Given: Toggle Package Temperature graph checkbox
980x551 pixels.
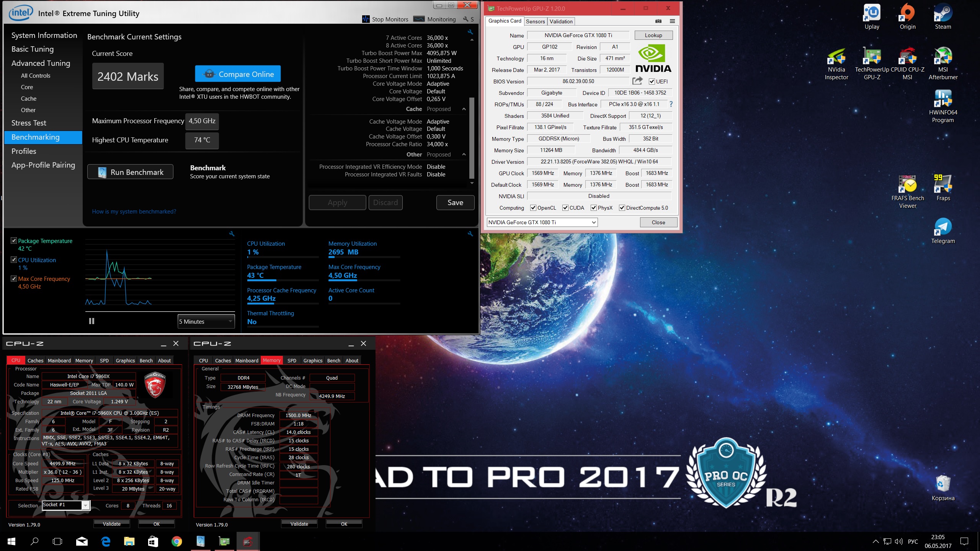Looking at the screenshot, I should 14,241.
